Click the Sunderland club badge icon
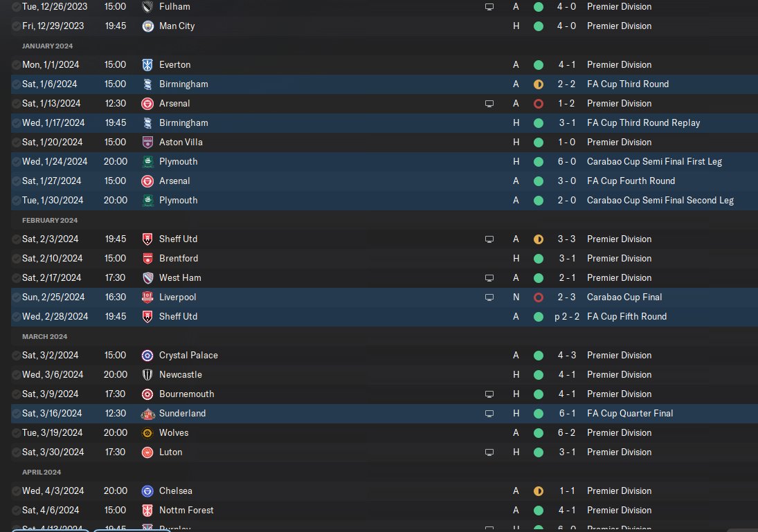The image size is (758, 532). pos(148,414)
